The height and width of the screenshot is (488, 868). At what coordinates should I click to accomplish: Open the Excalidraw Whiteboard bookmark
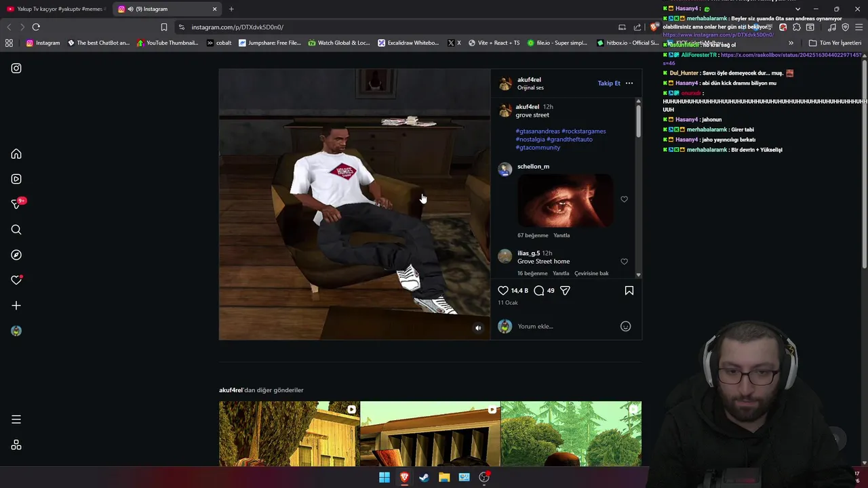(408, 43)
